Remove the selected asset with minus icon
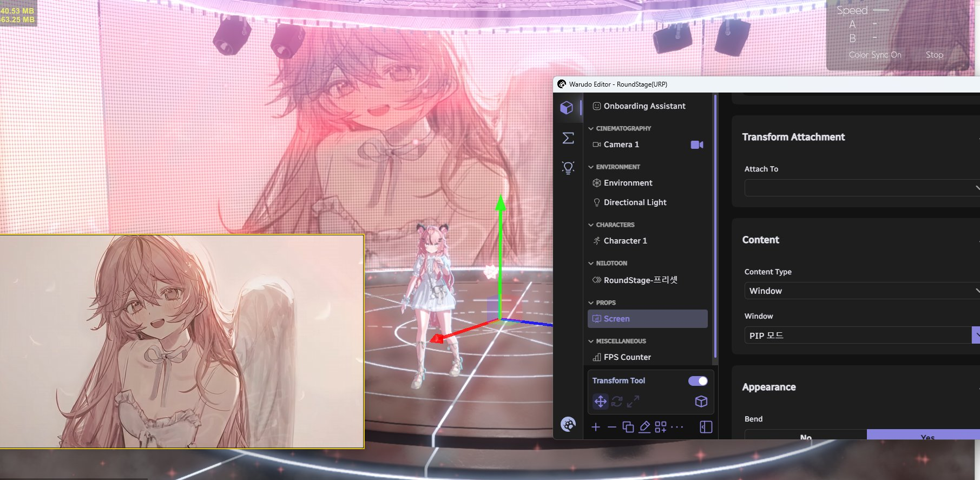The image size is (980, 480). tap(612, 427)
